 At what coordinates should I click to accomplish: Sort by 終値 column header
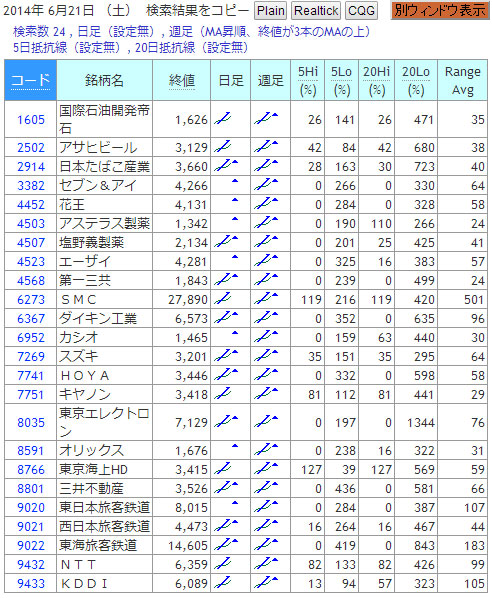(x=182, y=80)
